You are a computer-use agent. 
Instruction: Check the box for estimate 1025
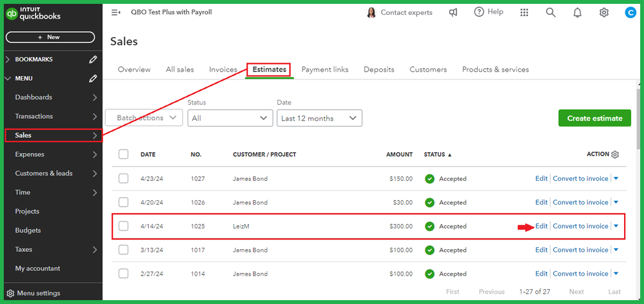point(124,227)
